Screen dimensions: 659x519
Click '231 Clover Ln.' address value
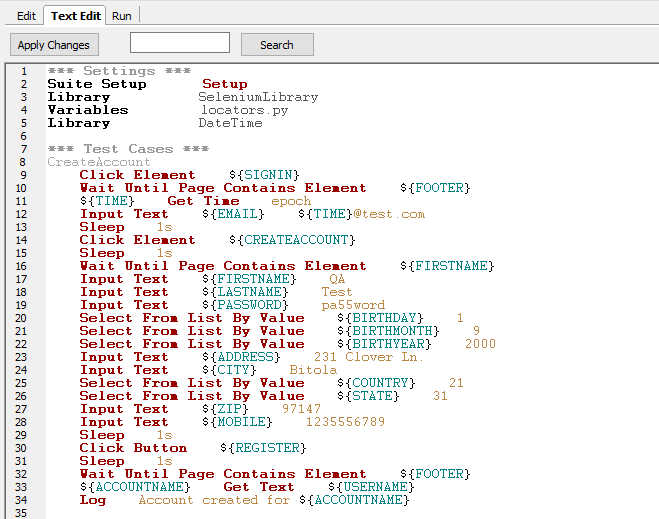coord(369,357)
